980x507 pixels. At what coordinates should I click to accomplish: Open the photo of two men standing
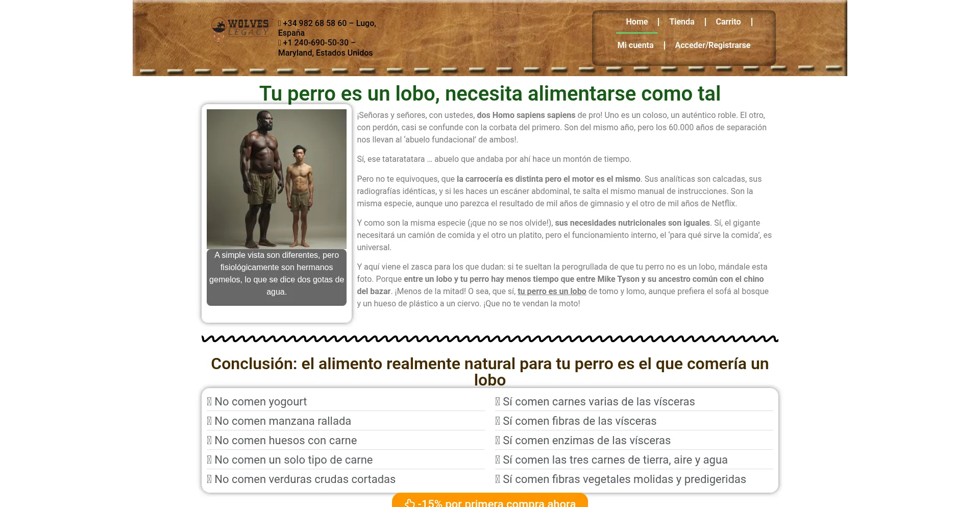[277, 179]
